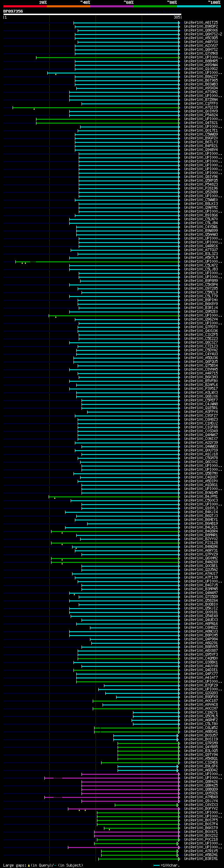Click label UniRef100_B4Q8R4
The height and width of the screenshot is (868, 224).
click(x=201, y=531)
